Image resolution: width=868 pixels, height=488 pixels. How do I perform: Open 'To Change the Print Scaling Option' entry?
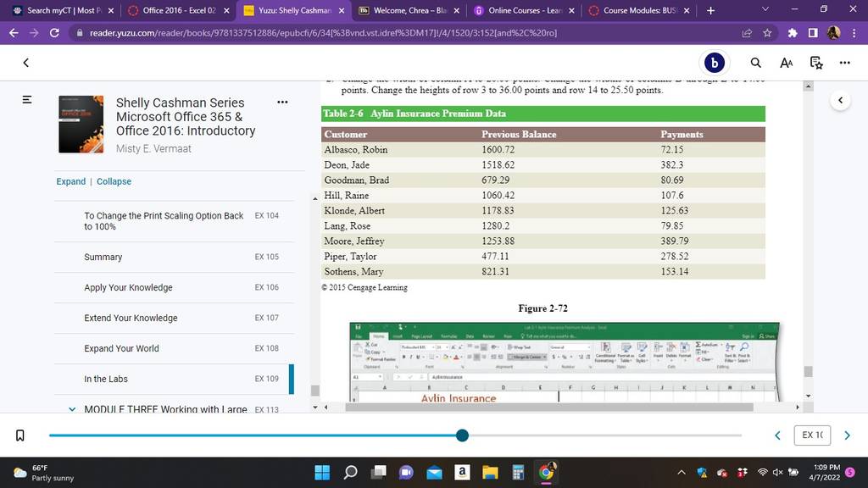pyautogui.click(x=174, y=221)
